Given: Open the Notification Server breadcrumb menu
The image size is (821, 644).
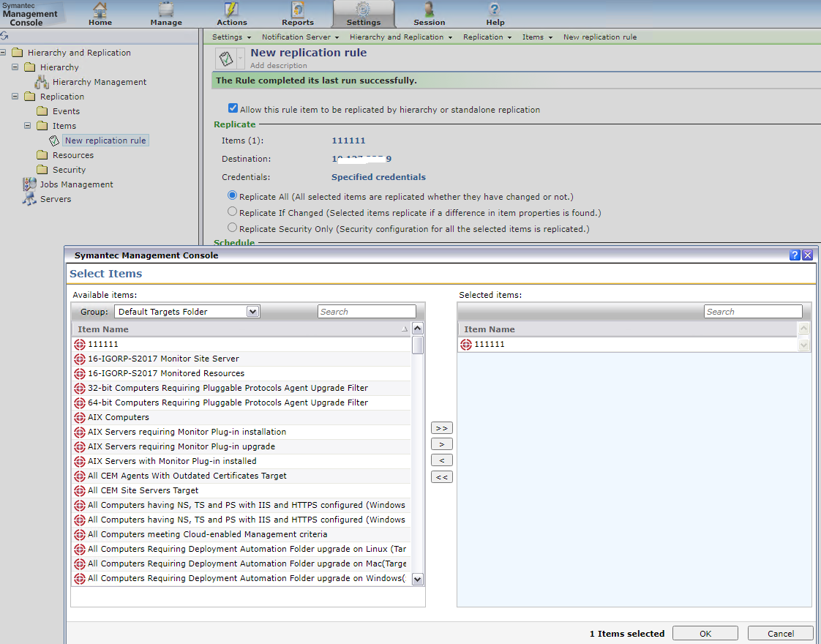Looking at the screenshot, I should click(300, 37).
